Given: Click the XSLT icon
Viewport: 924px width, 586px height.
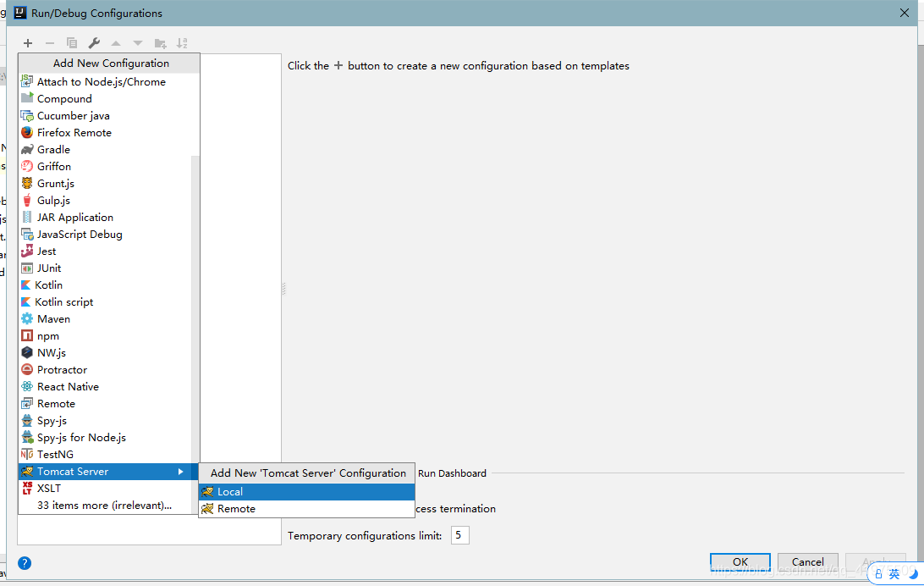Looking at the screenshot, I should coord(27,488).
